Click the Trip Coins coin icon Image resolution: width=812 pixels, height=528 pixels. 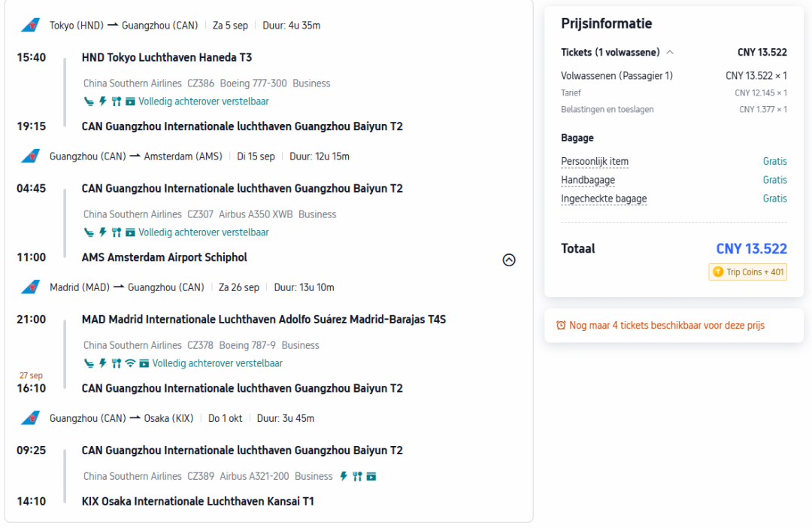point(718,272)
